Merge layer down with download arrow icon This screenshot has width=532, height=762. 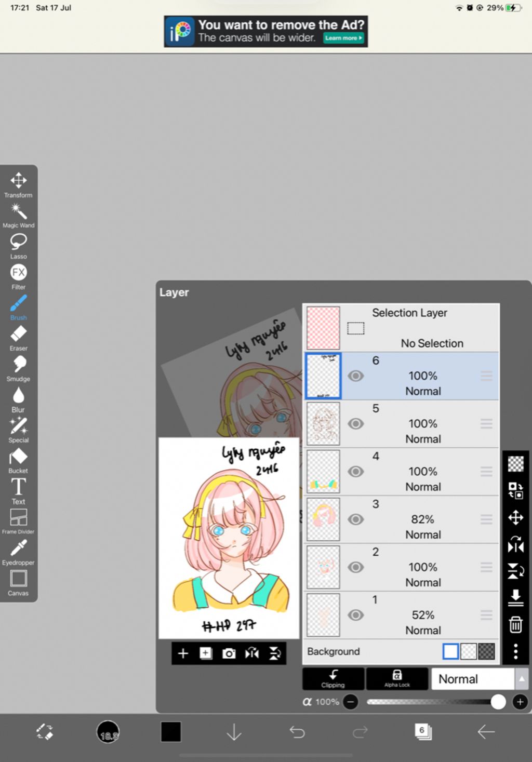[515, 597]
